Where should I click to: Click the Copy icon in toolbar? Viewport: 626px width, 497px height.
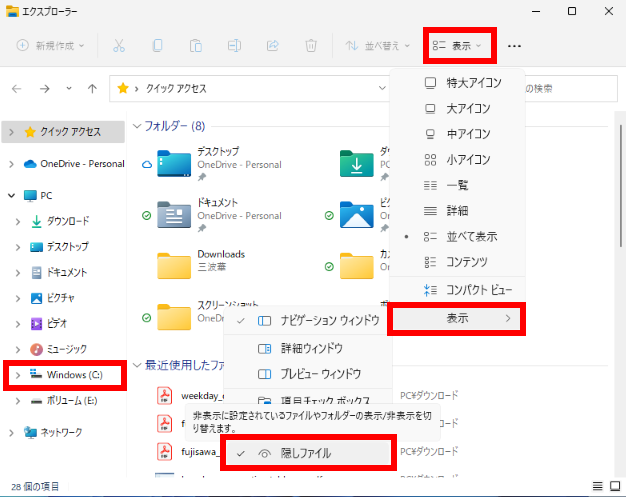point(157,46)
